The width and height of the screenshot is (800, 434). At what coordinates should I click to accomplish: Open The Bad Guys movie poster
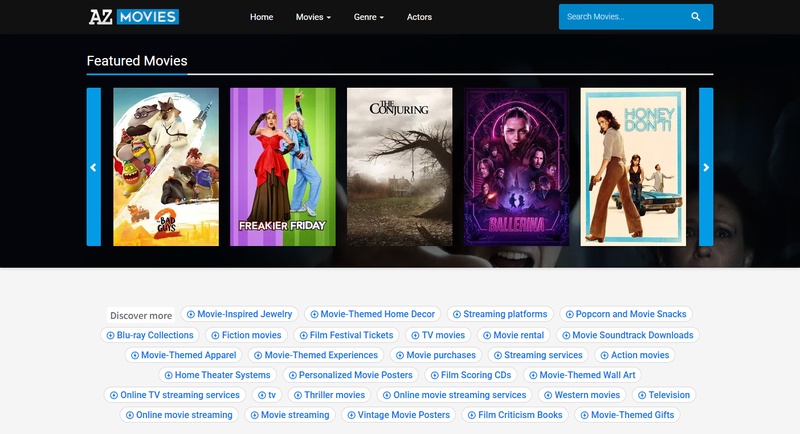pos(166,167)
